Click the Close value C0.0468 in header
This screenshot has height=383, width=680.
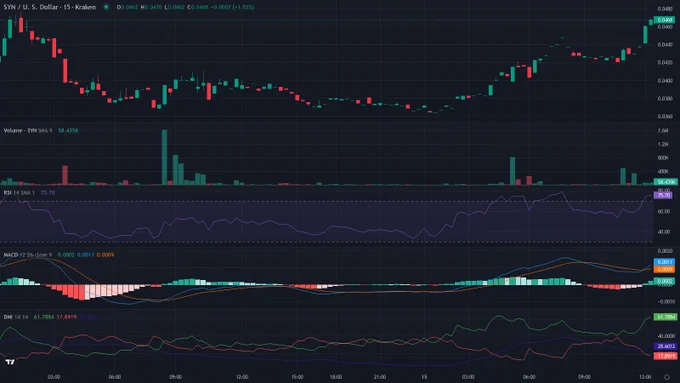pos(197,7)
